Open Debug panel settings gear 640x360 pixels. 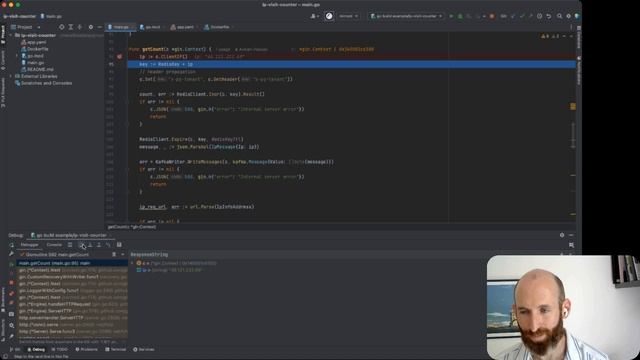(x=562, y=235)
